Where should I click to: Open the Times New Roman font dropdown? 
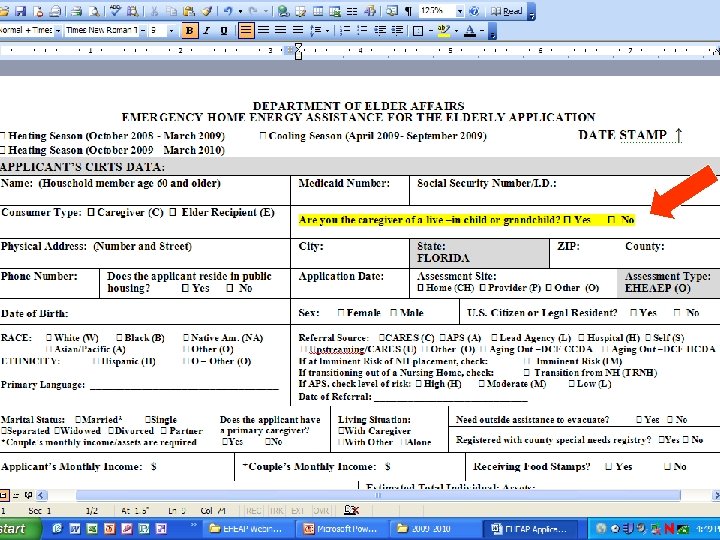(143, 31)
